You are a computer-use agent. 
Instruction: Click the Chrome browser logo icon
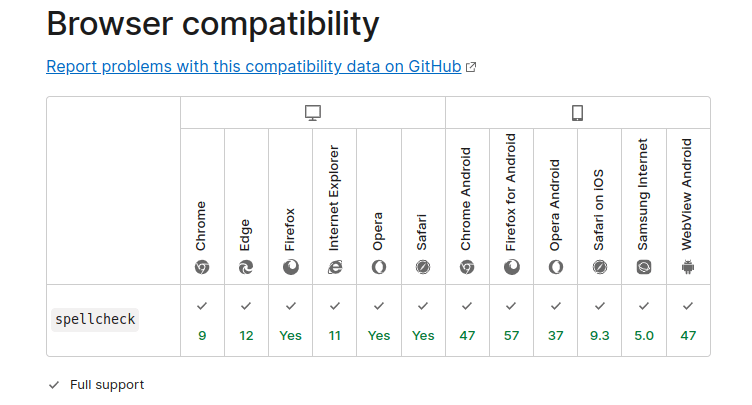pos(202,267)
